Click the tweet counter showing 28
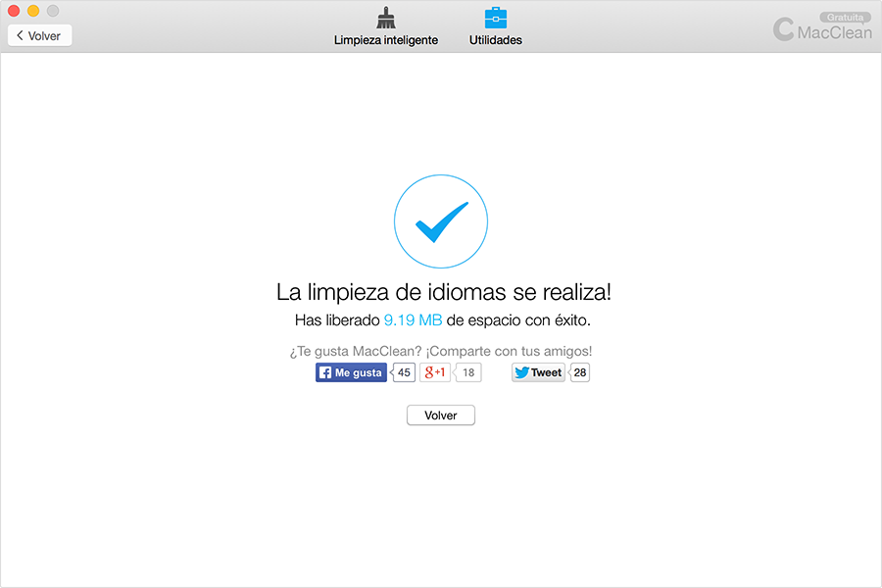The height and width of the screenshot is (588, 882). (x=578, y=372)
